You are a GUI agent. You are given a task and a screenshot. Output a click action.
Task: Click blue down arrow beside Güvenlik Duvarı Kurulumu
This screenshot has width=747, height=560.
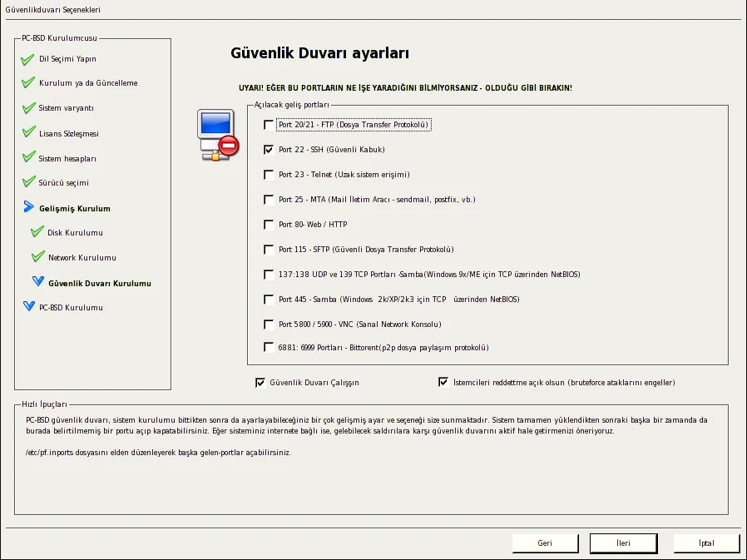[x=38, y=281]
